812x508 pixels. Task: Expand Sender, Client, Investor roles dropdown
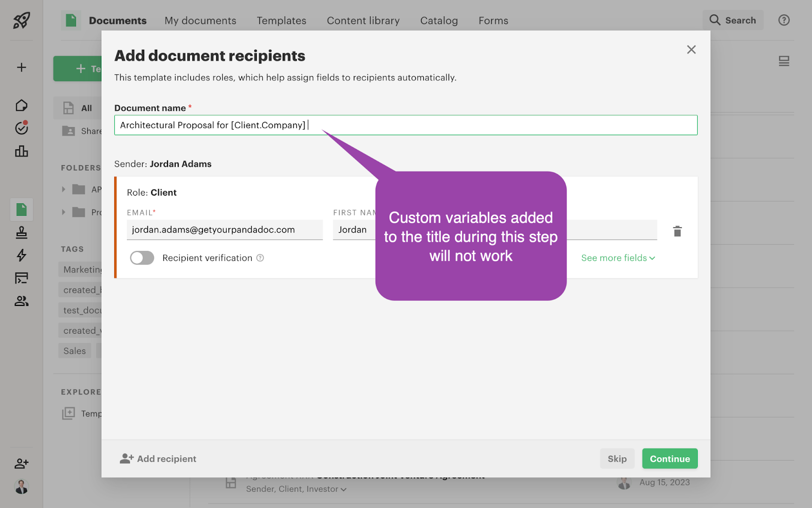click(x=296, y=489)
